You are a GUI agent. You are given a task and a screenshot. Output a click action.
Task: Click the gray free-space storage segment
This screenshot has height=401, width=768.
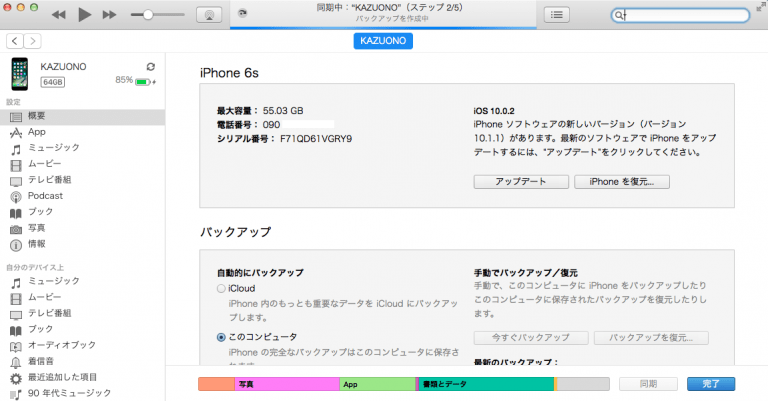click(x=583, y=384)
